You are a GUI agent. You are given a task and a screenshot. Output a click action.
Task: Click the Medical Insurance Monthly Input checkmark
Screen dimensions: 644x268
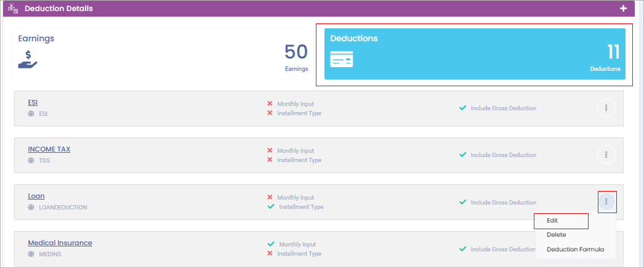pyautogui.click(x=270, y=244)
